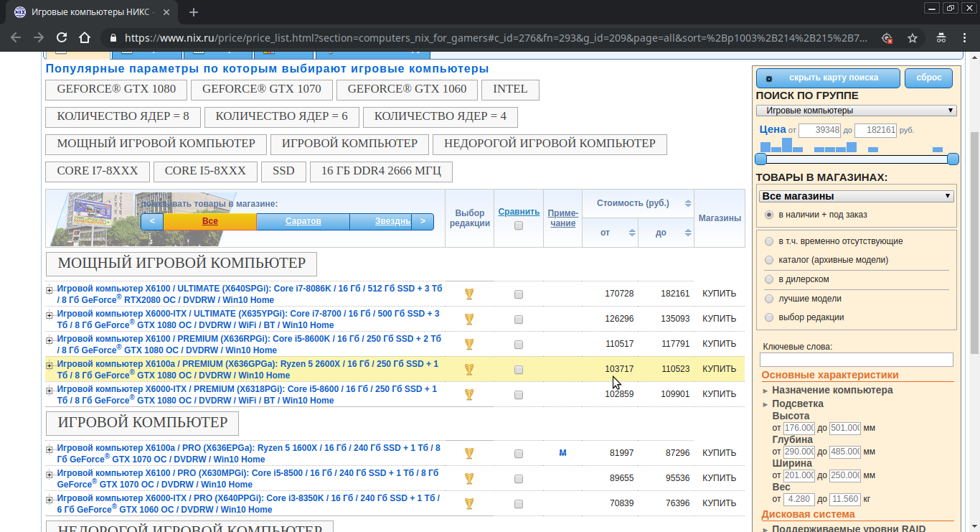Click editor's choice trophy for X640SPGi
This screenshot has height=532, width=980.
pyautogui.click(x=469, y=294)
